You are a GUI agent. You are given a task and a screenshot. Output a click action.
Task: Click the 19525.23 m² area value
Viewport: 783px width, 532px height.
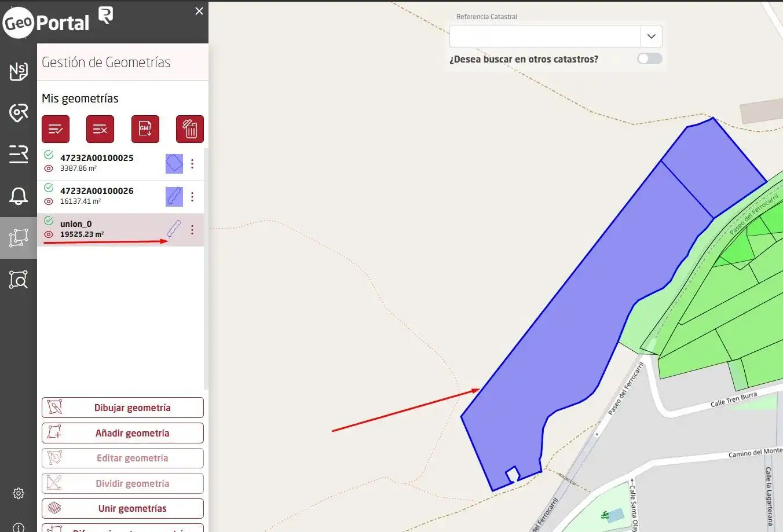(x=82, y=234)
